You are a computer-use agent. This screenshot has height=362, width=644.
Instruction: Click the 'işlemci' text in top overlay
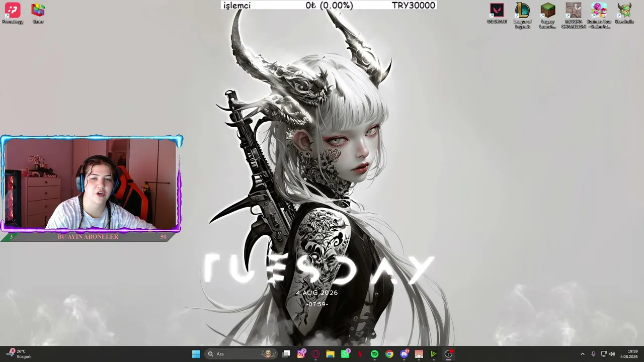click(x=236, y=5)
